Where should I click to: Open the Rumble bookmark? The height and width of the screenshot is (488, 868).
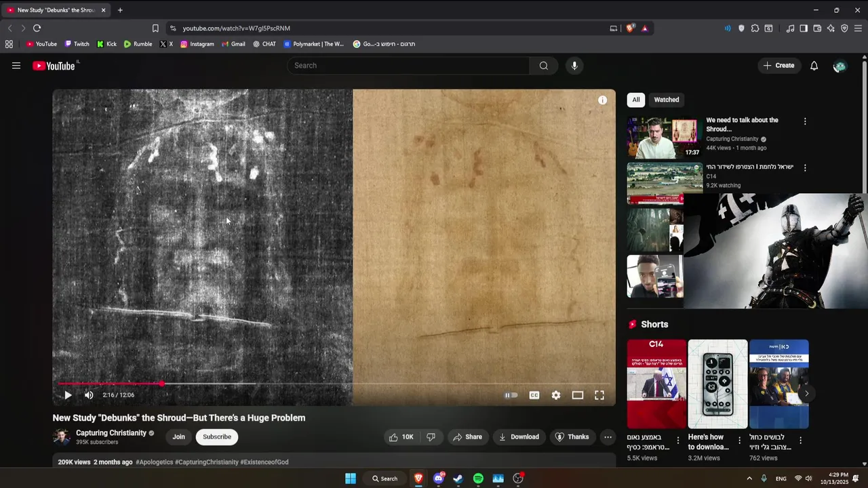click(x=138, y=44)
